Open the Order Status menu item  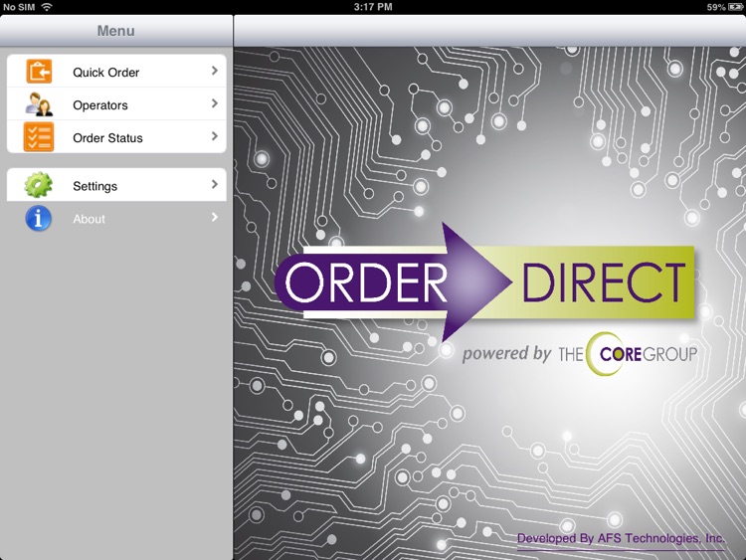click(116, 136)
